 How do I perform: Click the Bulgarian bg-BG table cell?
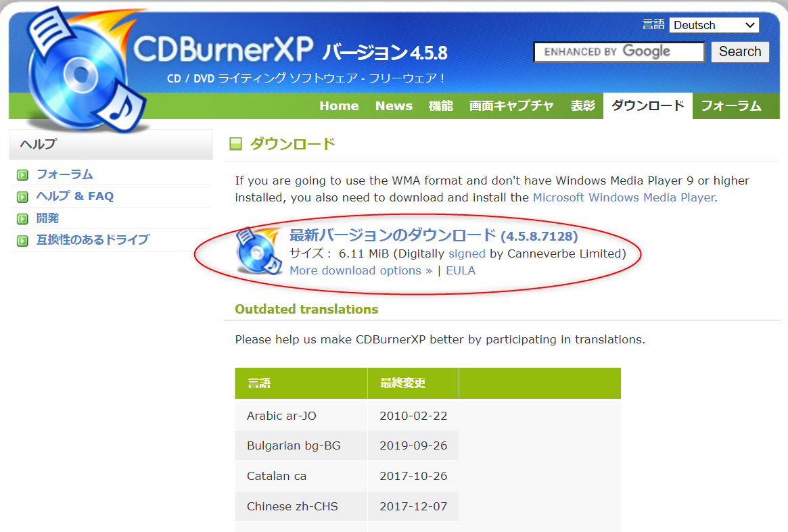tap(301, 445)
